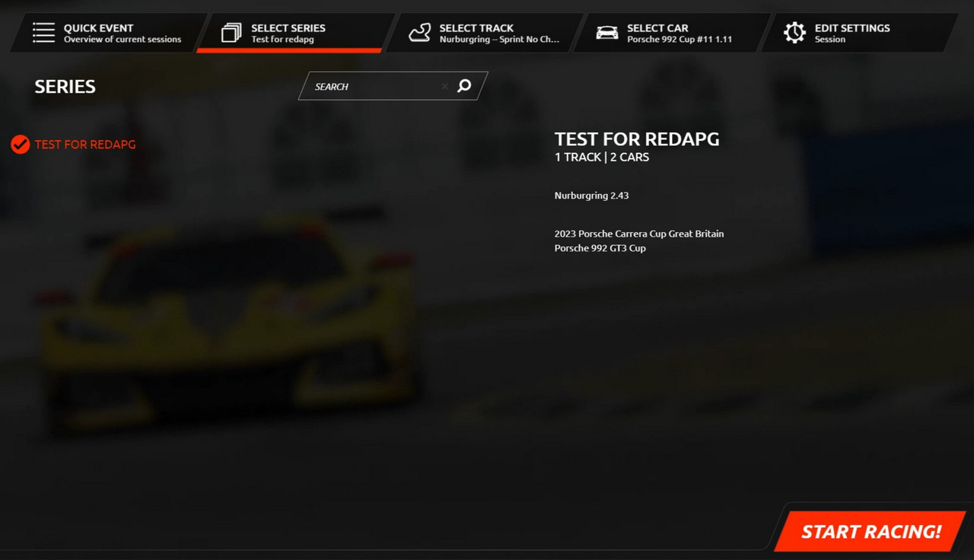Screen dimensions: 974x560
Task: Click the stacked cards Series icon
Action: coord(231,33)
